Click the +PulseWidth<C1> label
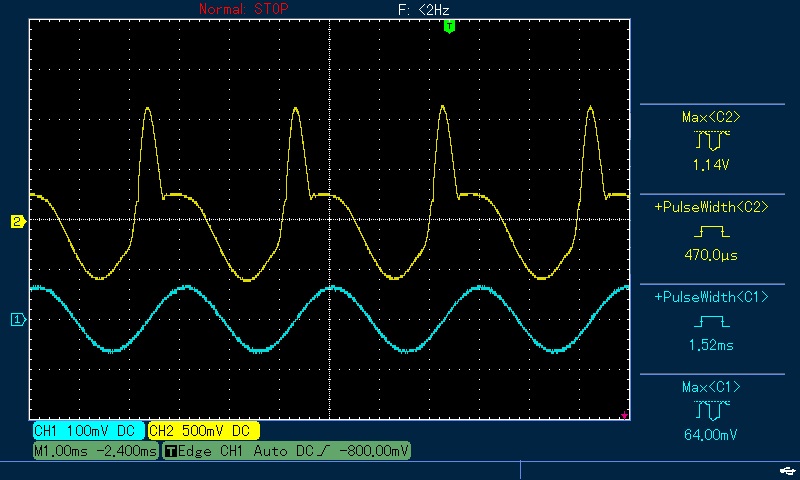Image resolution: width=800 pixels, height=480 pixels. pyautogui.click(x=711, y=297)
